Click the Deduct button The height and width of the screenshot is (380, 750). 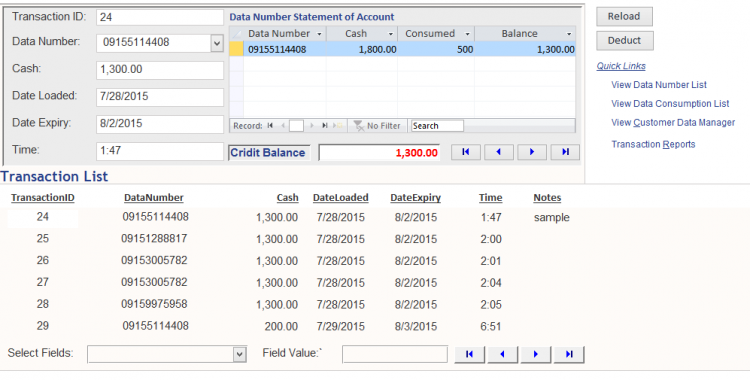pyautogui.click(x=624, y=41)
